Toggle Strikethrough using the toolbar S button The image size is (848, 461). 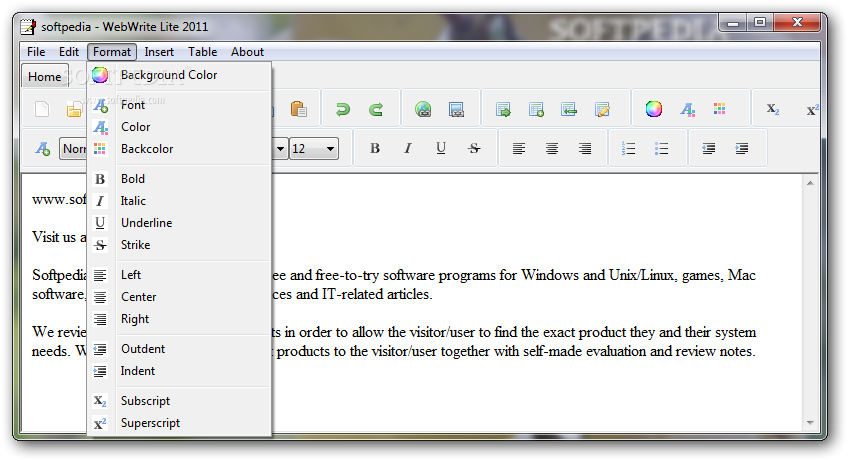[x=474, y=148]
